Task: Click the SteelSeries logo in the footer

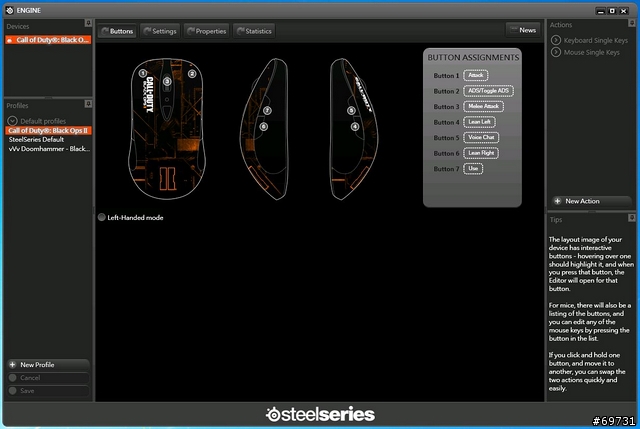Action: coord(320,414)
